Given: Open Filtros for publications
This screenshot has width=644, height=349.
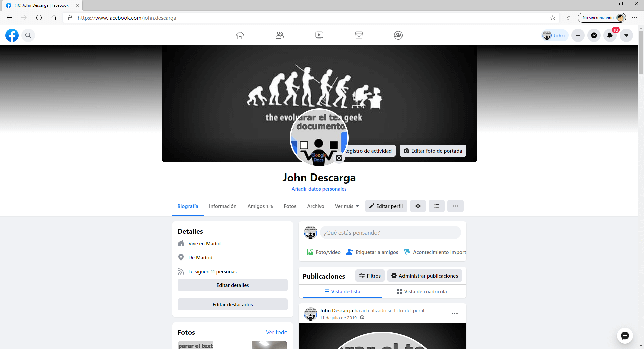Looking at the screenshot, I should tap(370, 276).
